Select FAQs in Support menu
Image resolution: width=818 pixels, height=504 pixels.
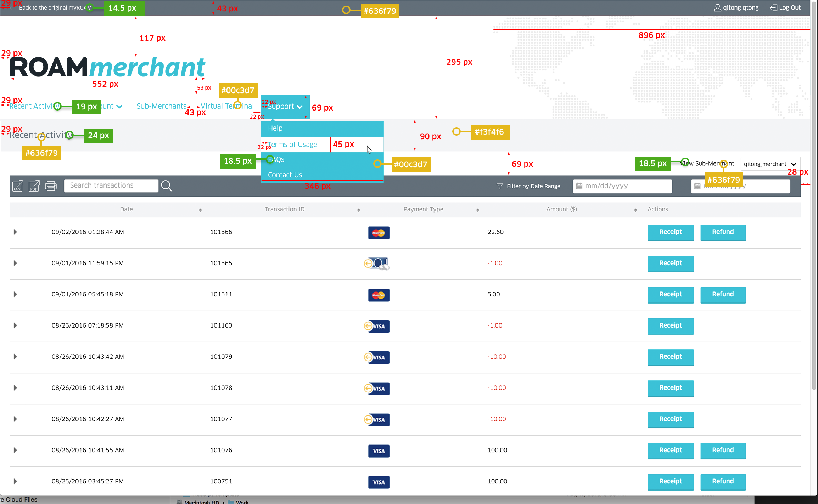[x=322, y=160]
